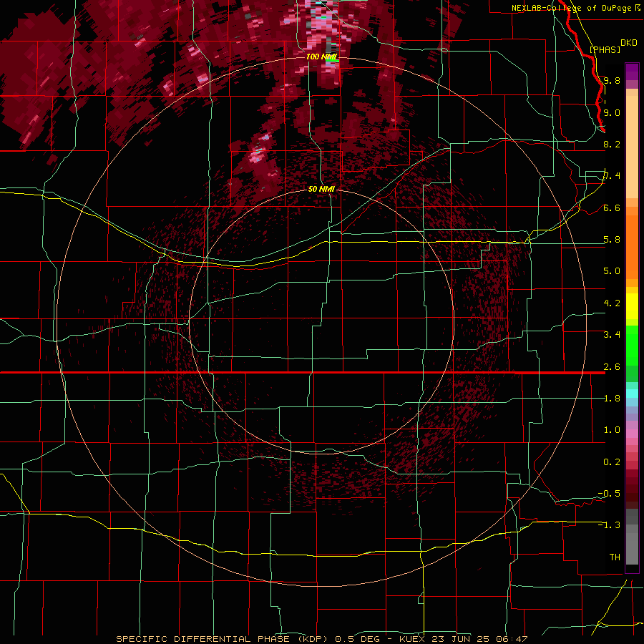Click the KDP product caption at the bottom
This screenshot has height=644, width=644.
pos(321,639)
